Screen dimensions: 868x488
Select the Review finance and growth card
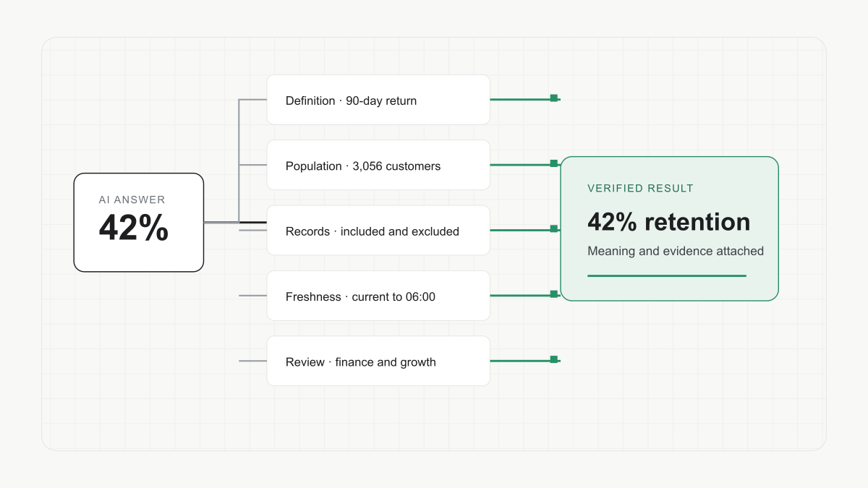pos(378,361)
